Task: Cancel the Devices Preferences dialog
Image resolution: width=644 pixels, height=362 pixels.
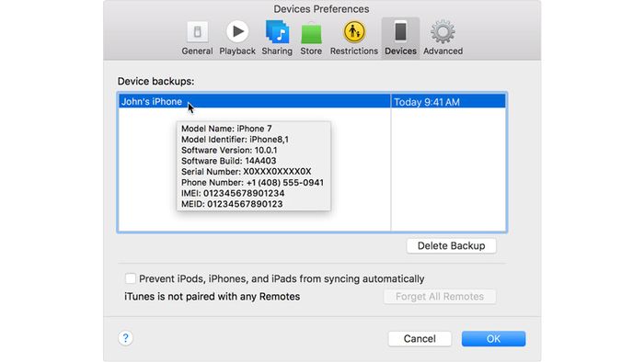Action: click(420, 339)
